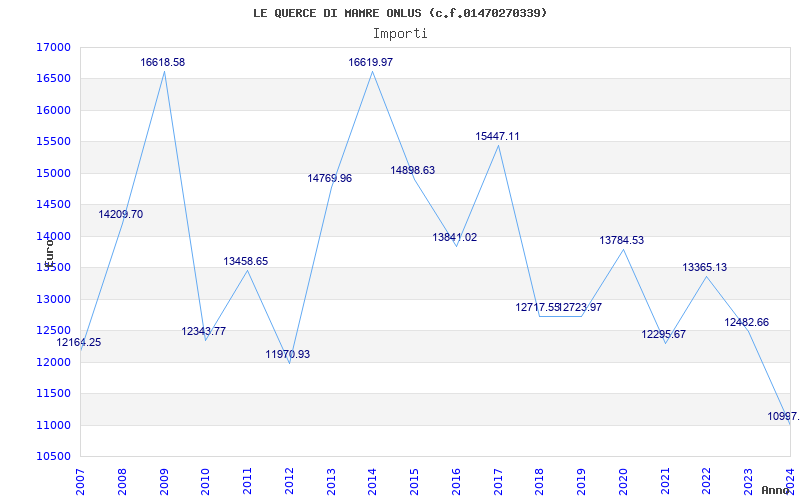Select x-axis year 2010
This screenshot has height=500, width=800.
pyautogui.click(x=206, y=482)
